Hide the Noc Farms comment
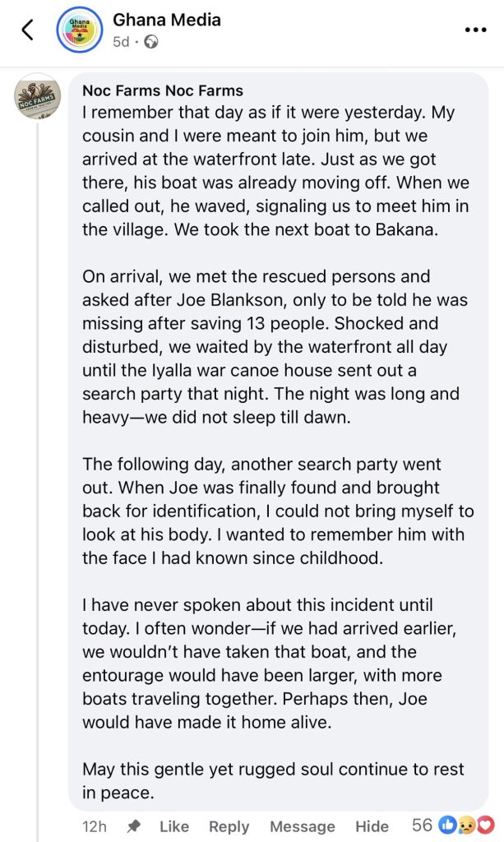This screenshot has height=842, width=504. [372, 826]
